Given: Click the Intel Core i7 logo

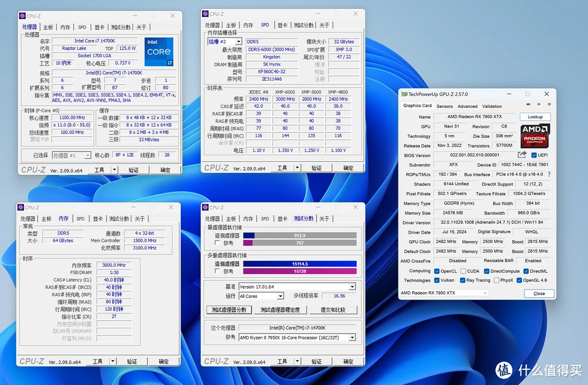Looking at the screenshot, I should [x=158, y=51].
